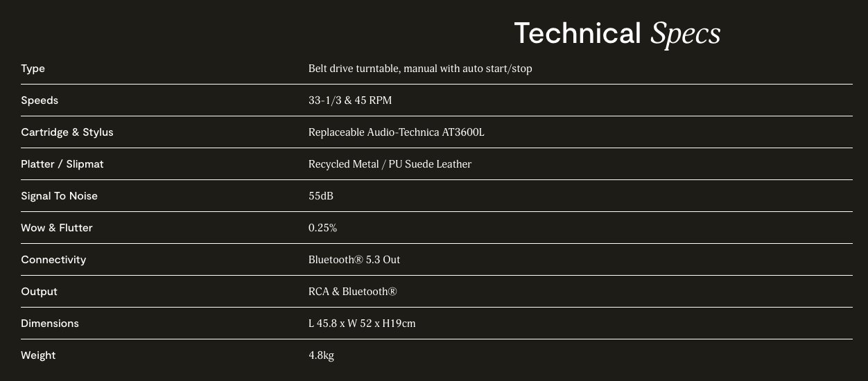Click the Audio-Technica AT3600L cartridge text

coord(396,132)
